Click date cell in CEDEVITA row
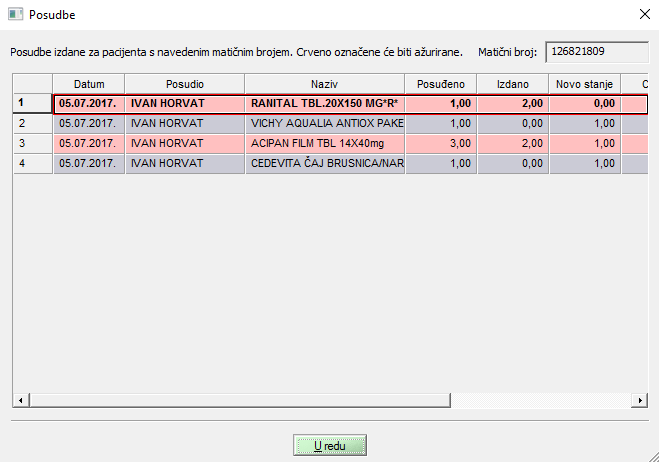Viewport: 659px width, 462px height. [89, 164]
